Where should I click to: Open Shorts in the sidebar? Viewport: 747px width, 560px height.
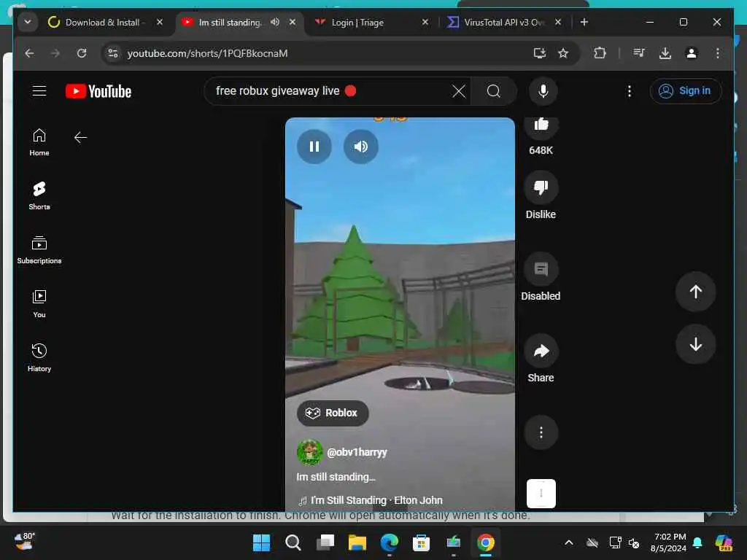pos(39,195)
